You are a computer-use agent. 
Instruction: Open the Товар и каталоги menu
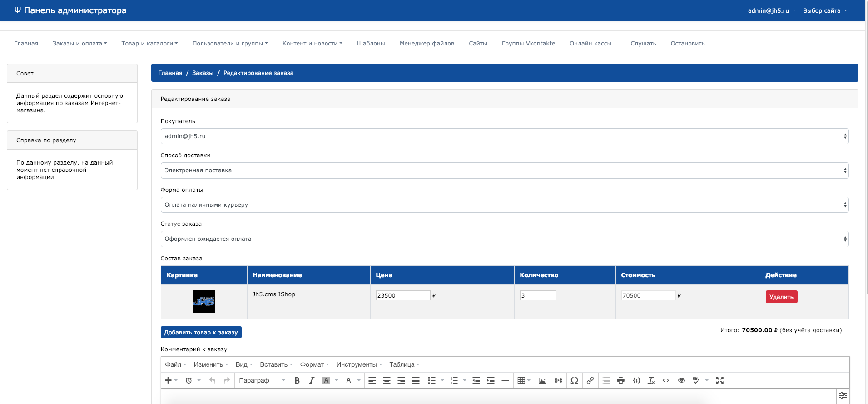[x=150, y=44]
